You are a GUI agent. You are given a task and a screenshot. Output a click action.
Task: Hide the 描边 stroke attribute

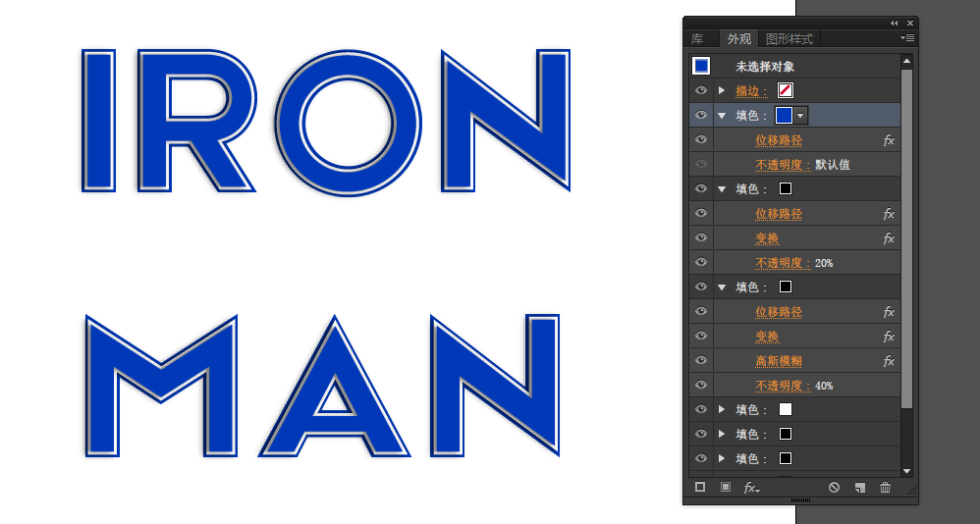point(701,90)
